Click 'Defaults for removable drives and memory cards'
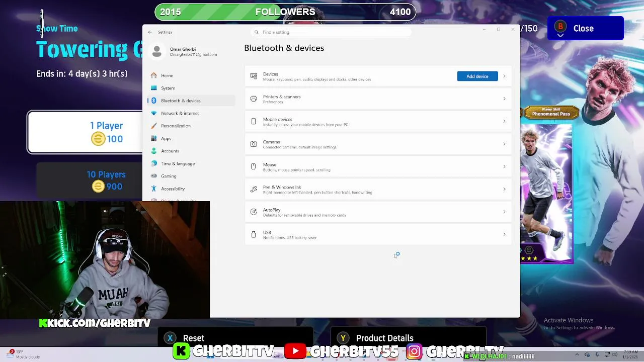 tap(304, 215)
